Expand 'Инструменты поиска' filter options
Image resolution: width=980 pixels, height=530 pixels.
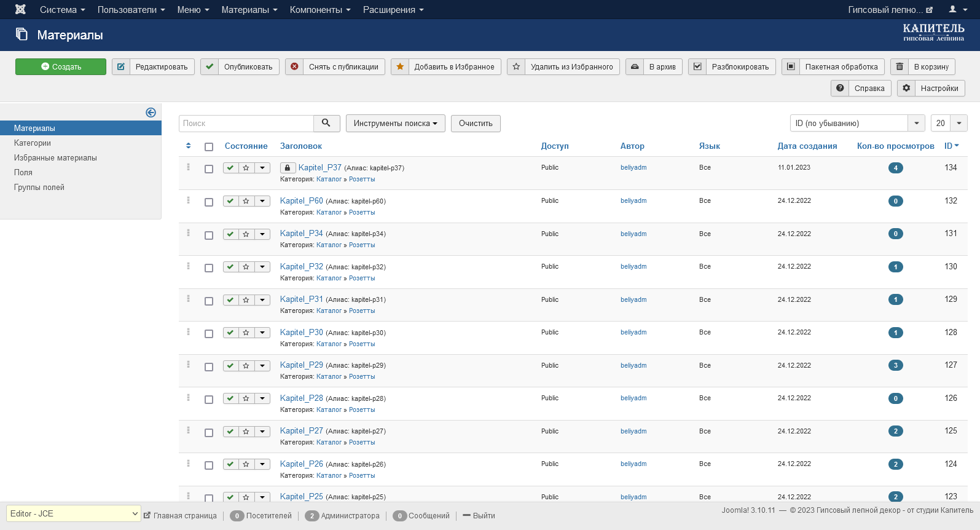pyautogui.click(x=395, y=123)
